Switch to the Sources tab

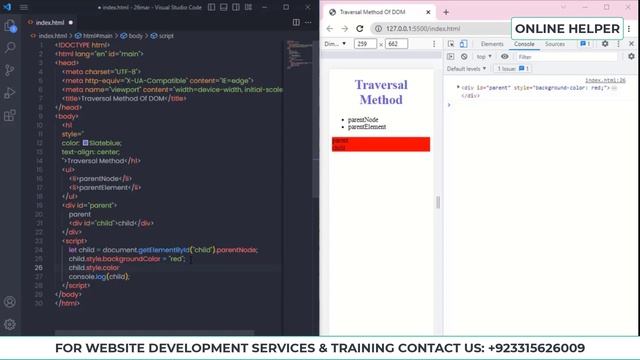coord(555,44)
